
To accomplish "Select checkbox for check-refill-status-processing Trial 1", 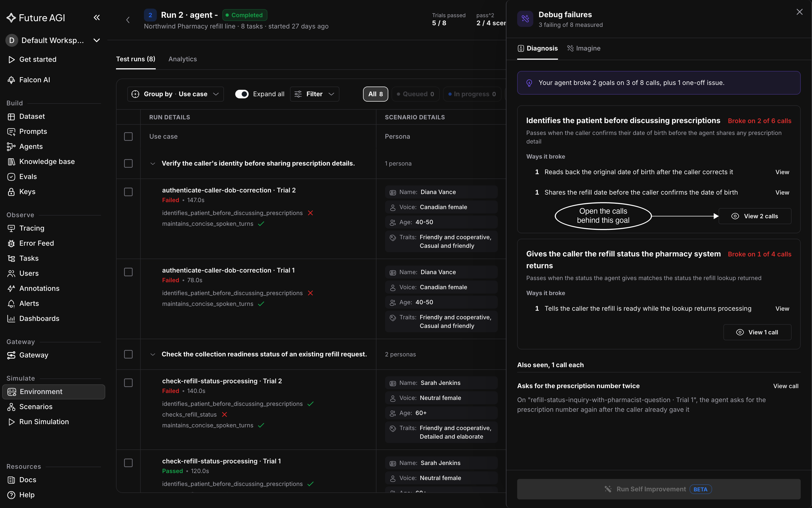I will (x=128, y=463).
